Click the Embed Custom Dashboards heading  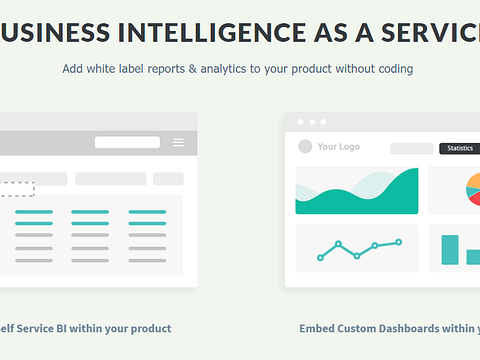point(389,329)
